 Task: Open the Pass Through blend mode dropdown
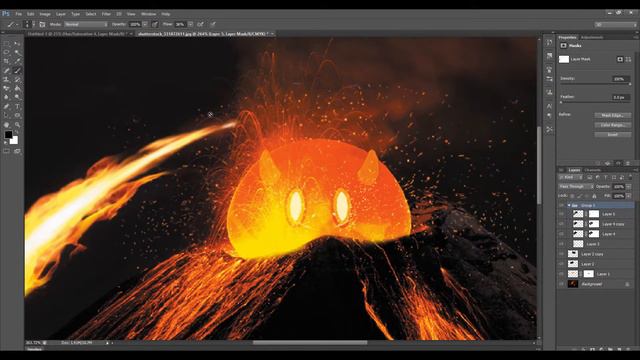click(x=576, y=187)
